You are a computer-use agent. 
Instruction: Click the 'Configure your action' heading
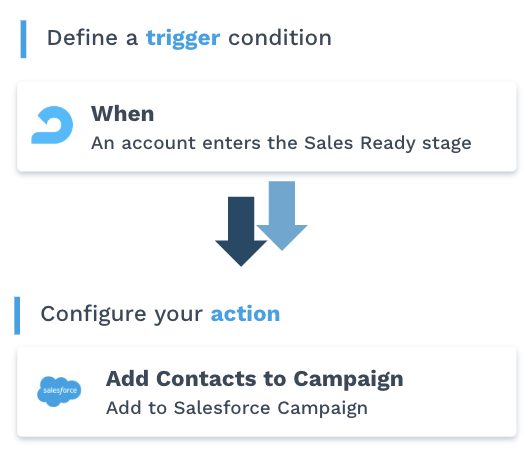point(160,314)
